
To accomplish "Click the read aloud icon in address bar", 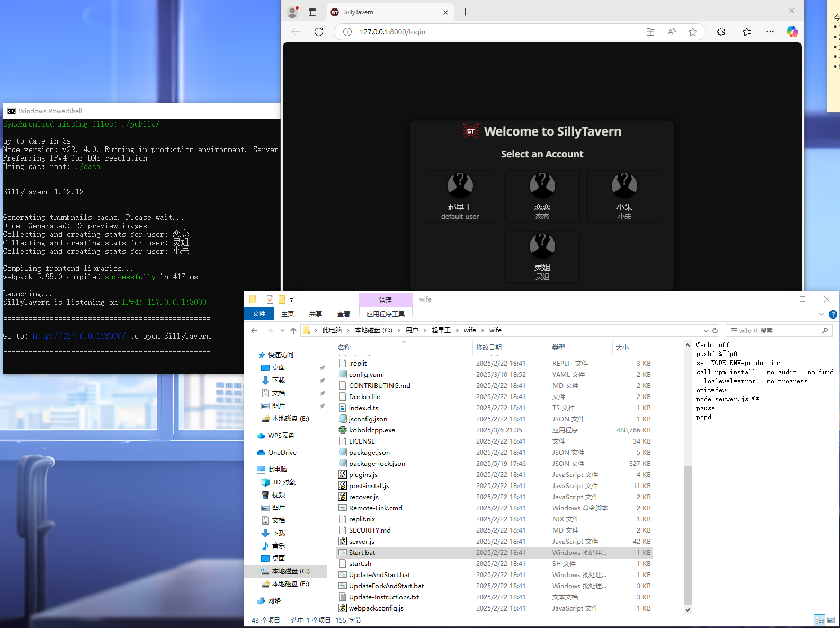I will (x=672, y=32).
